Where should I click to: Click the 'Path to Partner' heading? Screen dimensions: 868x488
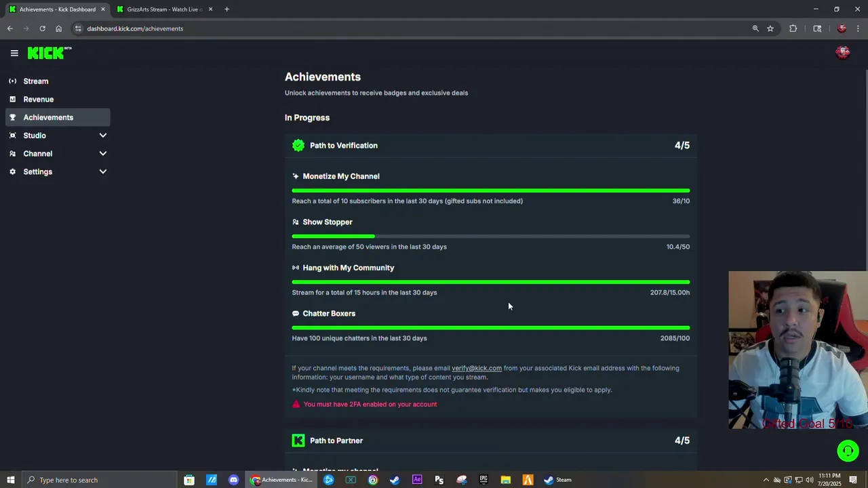(x=336, y=441)
